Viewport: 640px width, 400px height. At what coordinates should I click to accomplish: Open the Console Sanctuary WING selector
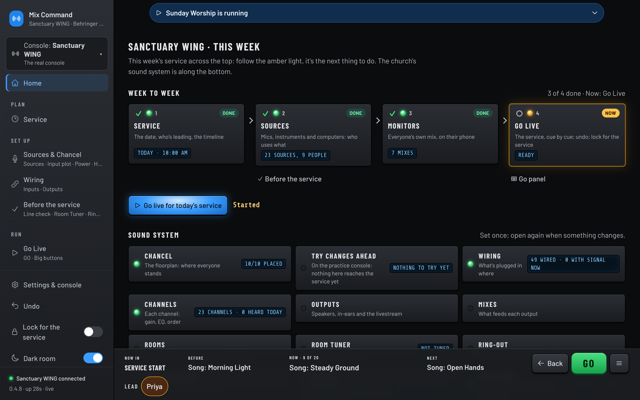point(57,54)
